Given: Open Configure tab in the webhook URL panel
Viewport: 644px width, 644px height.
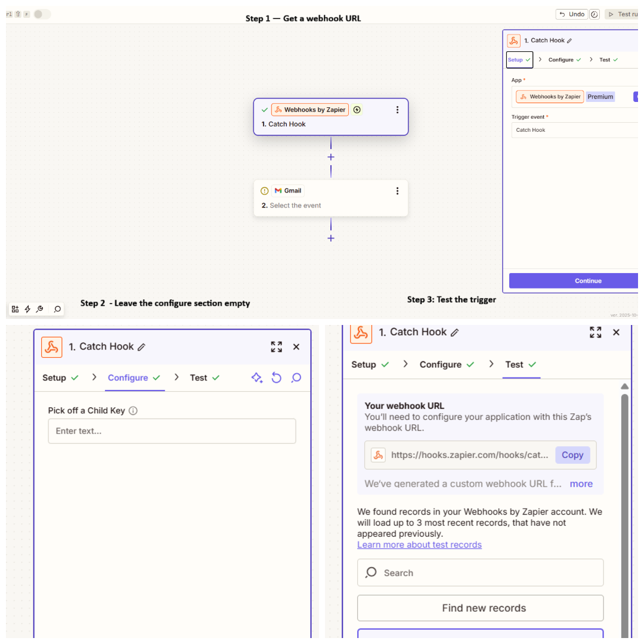Looking at the screenshot, I should pyautogui.click(x=447, y=364).
